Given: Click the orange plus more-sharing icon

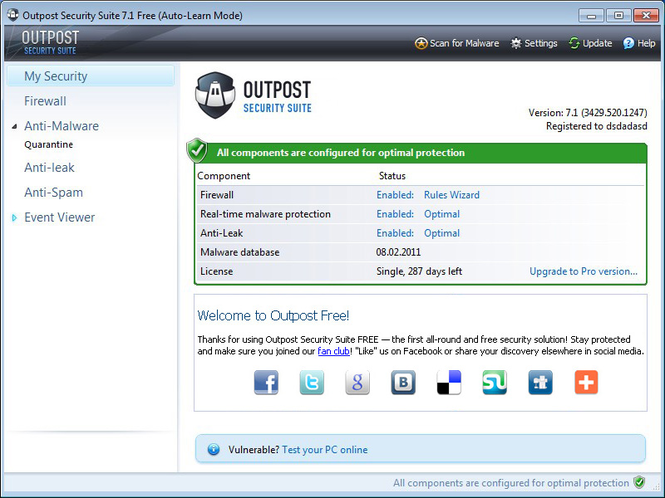Looking at the screenshot, I should click(586, 382).
